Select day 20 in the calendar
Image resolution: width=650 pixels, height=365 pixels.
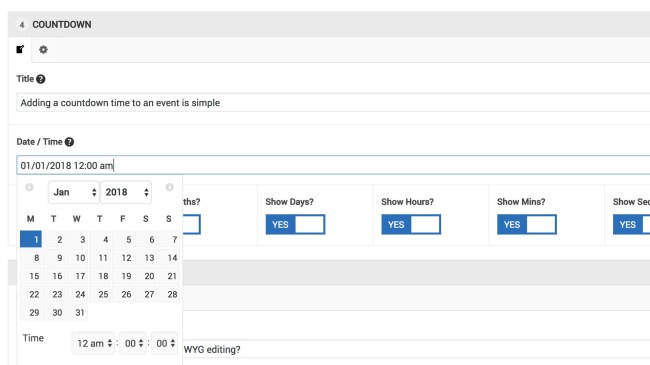[147, 276]
